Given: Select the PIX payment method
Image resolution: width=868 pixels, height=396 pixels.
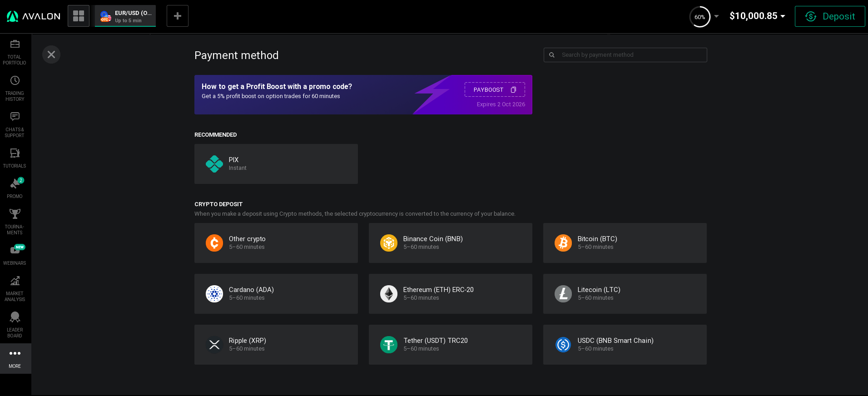Looking at the screenshot, I should (276, 164).
